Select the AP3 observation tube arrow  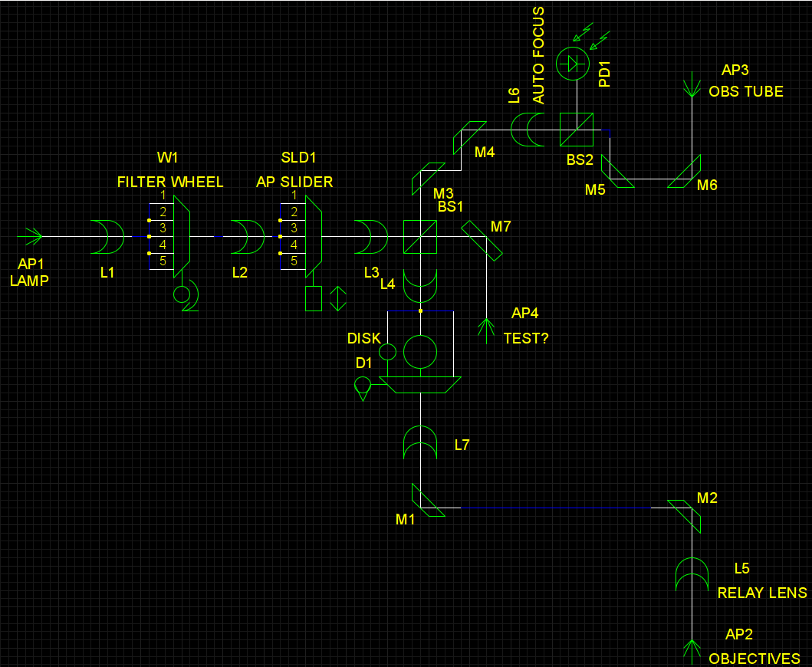(692, 86)
